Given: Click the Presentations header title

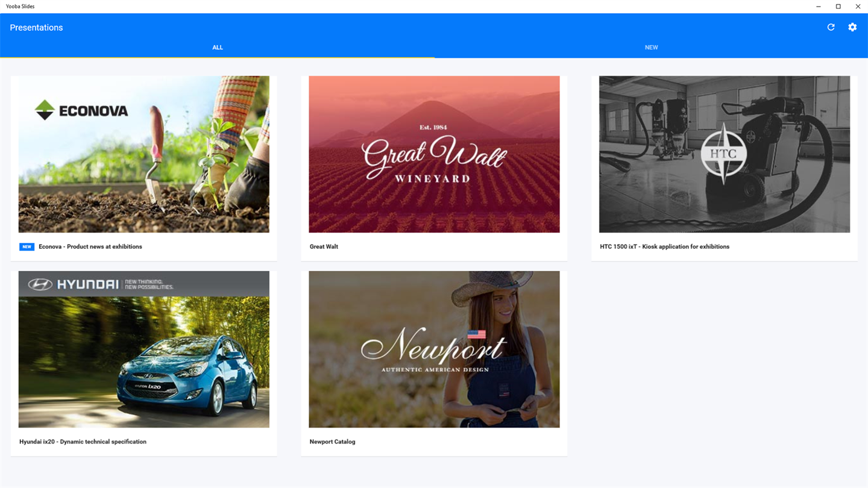Looking at the screenshot, I should pos(36,28).
